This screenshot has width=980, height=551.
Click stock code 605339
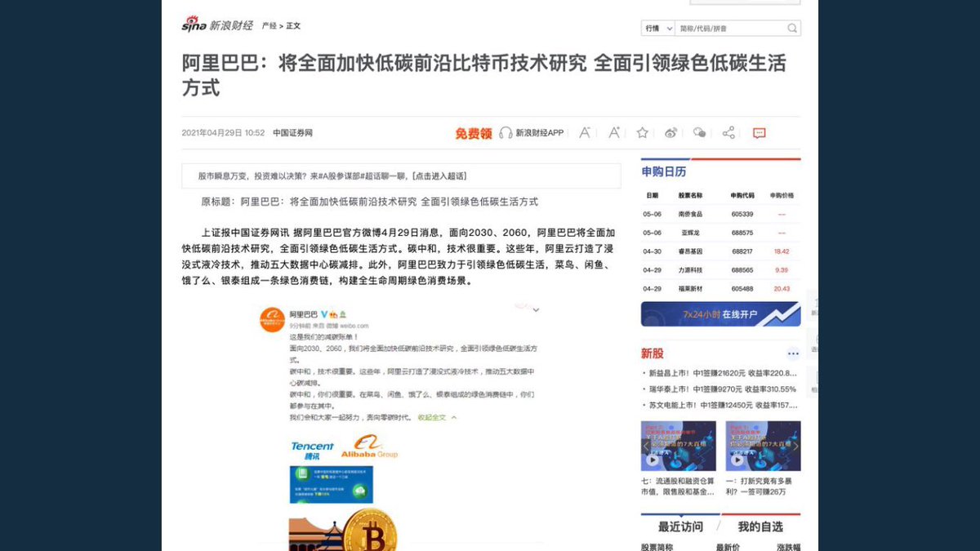(742, 214)
